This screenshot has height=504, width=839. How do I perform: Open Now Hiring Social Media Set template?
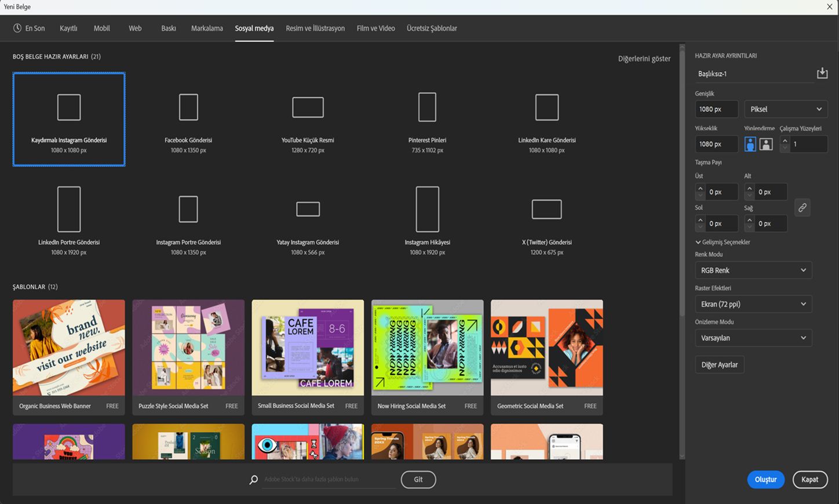tap(427, 357)
